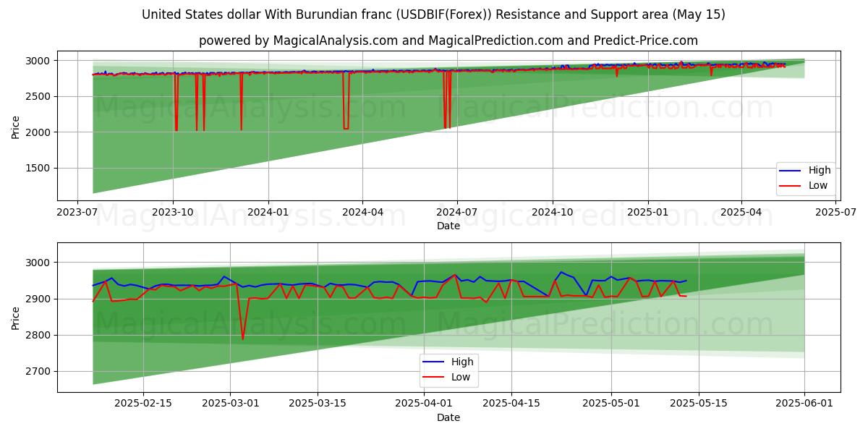This screenshot has height=434, width=868.
Task: Click the '3000' tick on bottom chart
Action: click(x=39, y=263)
